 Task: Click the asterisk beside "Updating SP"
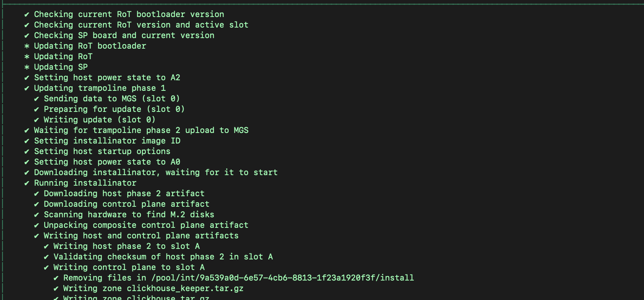click(x=27, y=67)
